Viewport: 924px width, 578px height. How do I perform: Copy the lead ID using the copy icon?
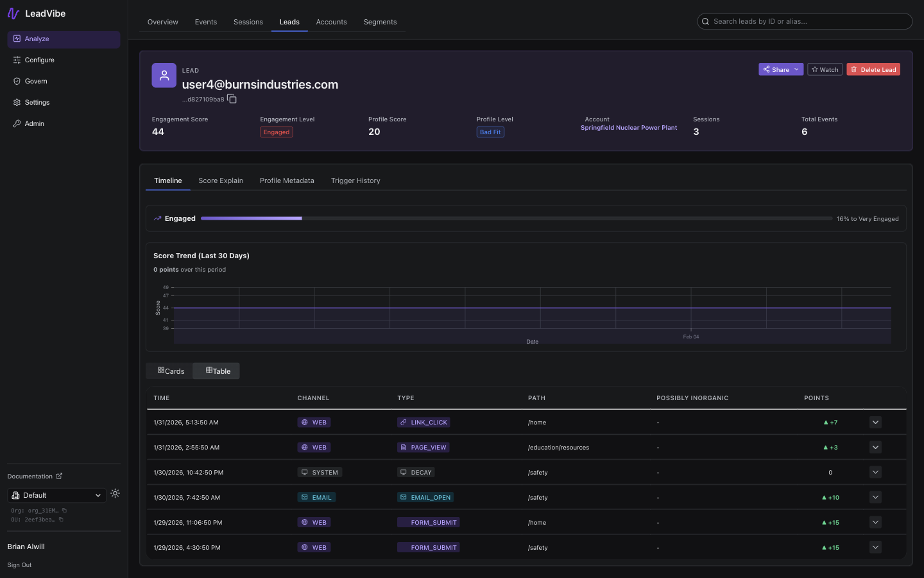point(232,100)
